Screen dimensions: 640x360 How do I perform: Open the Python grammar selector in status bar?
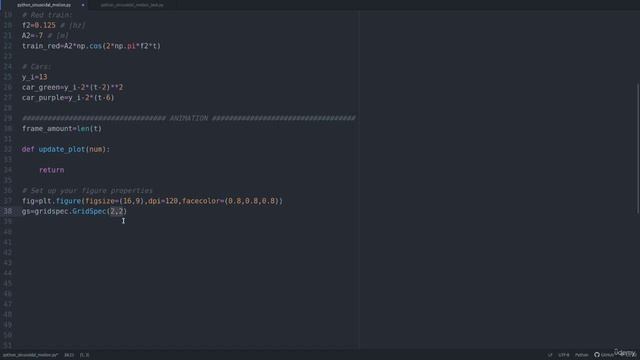pyautogui.click(x=582, y=355)
